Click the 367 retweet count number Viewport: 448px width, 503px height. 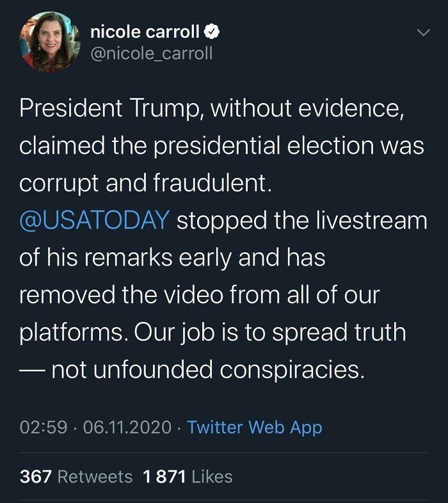(36, 477)
